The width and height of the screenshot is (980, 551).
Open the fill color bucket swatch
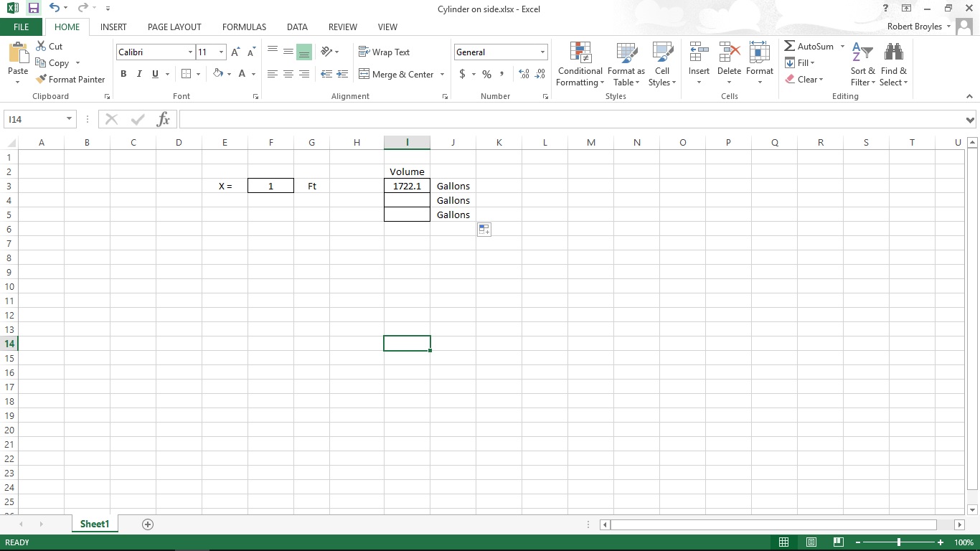[218, 74]
